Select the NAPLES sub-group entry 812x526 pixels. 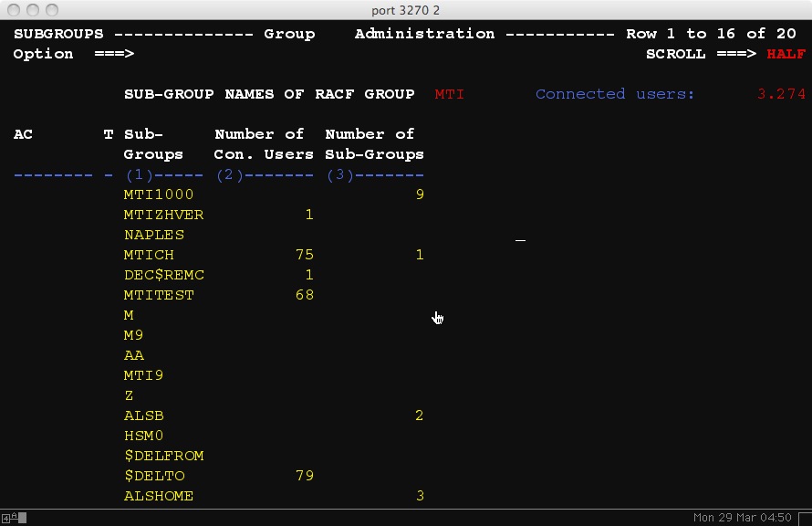pos(153,235)
